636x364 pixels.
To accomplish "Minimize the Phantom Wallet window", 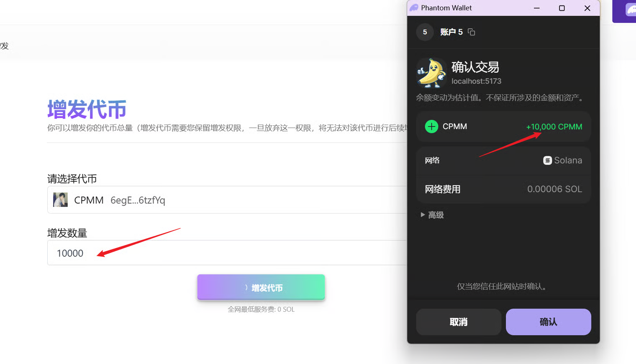I will (x=537, y=8).
